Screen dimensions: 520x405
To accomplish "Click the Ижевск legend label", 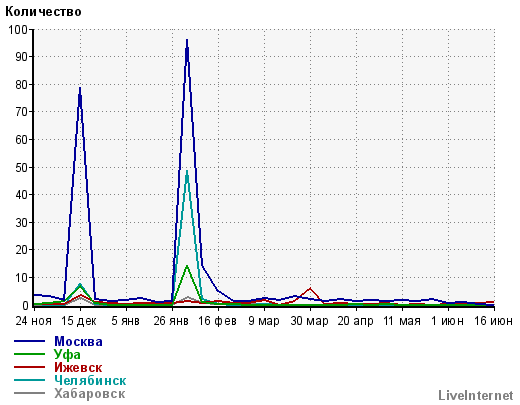I will click(x=78, y=367).
